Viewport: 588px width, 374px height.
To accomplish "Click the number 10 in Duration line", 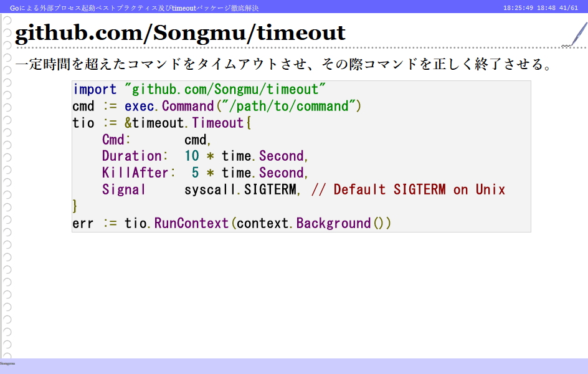I will 192,156.
